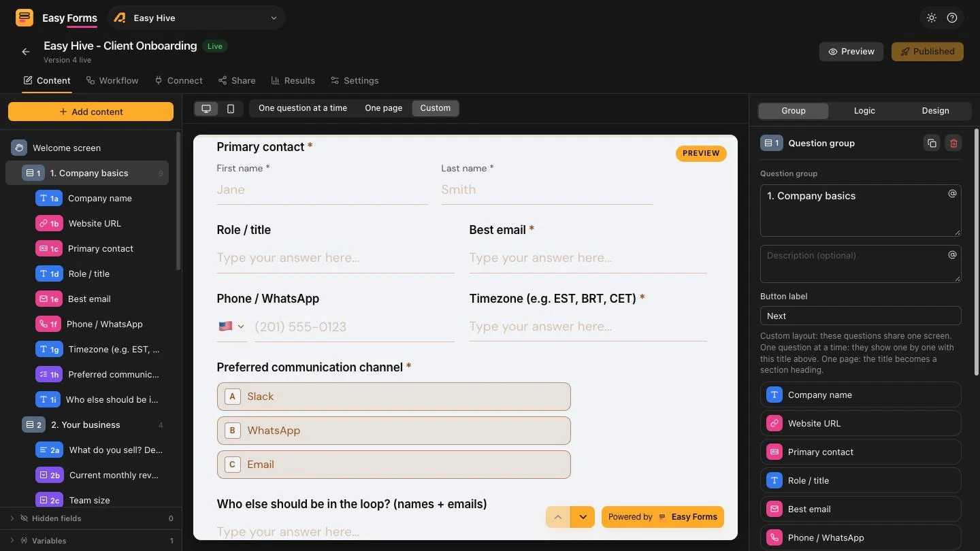
Task: Click the Last name input field
Action: [546, 190]
